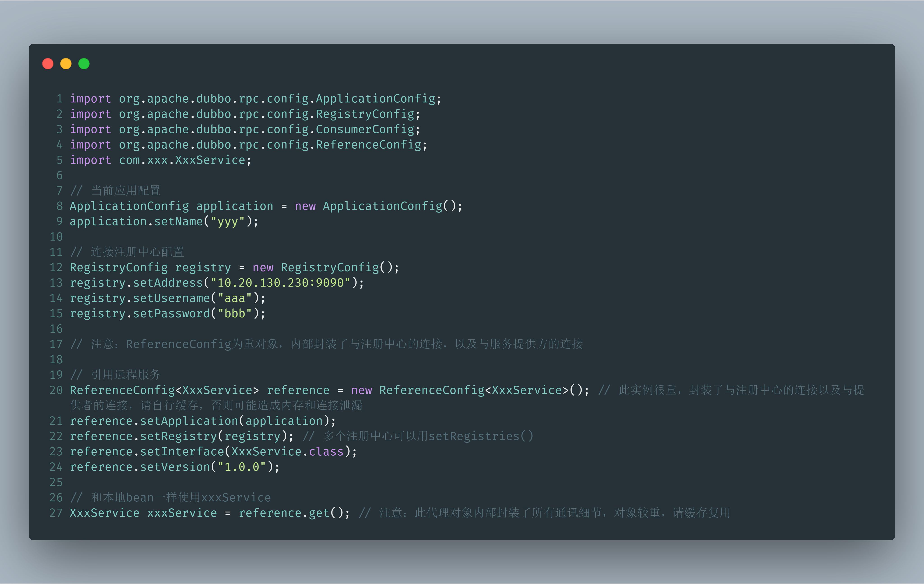The height and width of the screenshot is (584, 924).
Task: Click the "class" keyword on line 23
Action: [326, 452]
